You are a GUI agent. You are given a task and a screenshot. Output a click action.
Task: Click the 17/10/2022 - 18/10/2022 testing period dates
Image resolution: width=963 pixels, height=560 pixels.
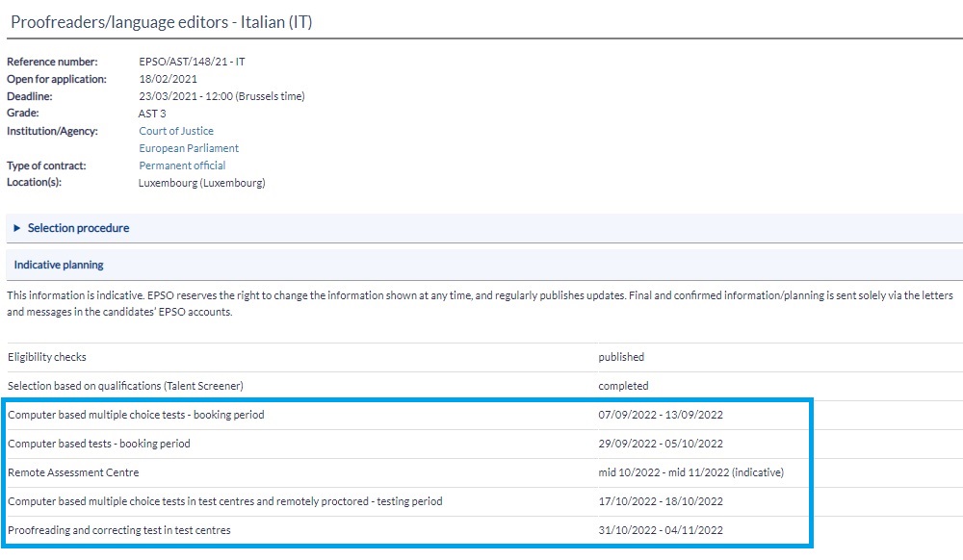click(660, 501)
